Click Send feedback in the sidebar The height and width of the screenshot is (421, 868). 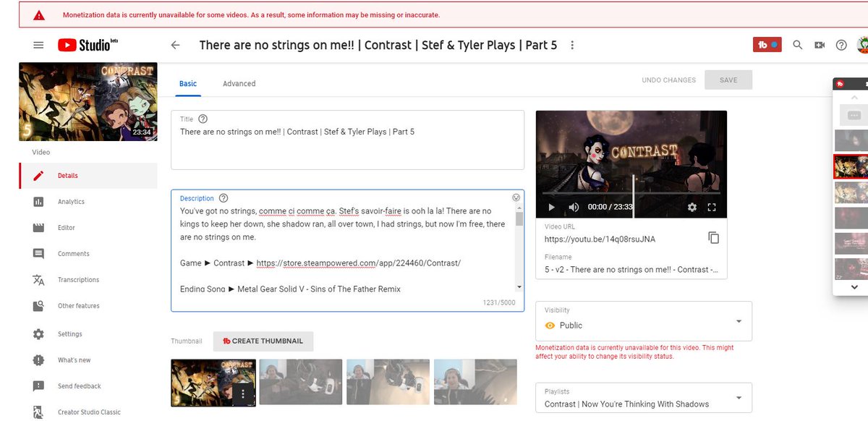tap(88, 386)
